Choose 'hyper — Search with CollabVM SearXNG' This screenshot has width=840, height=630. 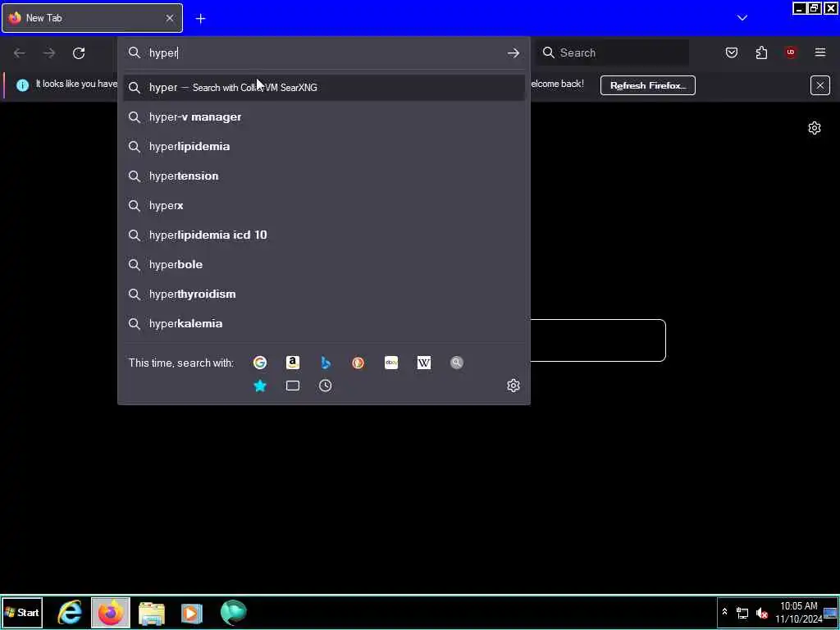tap(323, 87)
